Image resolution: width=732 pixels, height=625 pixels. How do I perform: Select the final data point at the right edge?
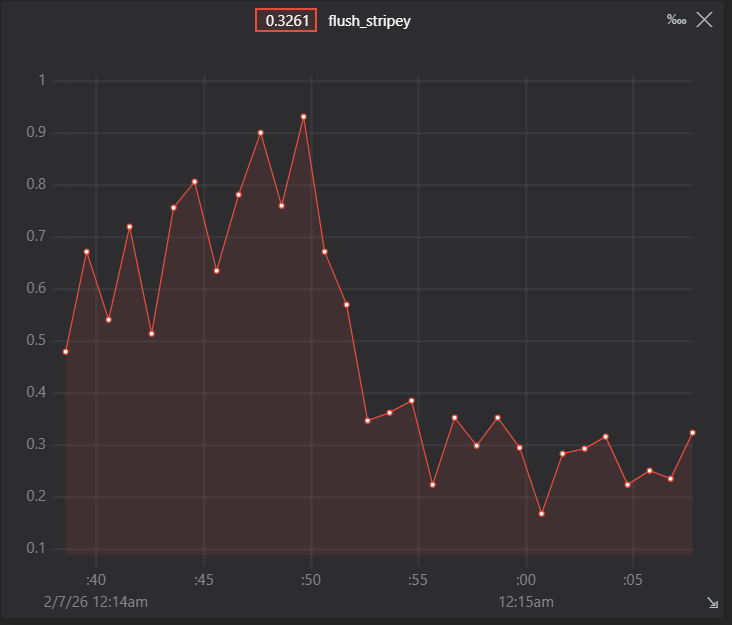click(x=692, y=433)
